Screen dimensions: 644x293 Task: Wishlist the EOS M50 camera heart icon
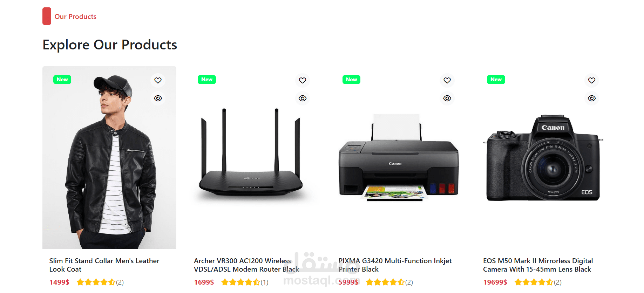pyautogui.click(x=592, y=80)
